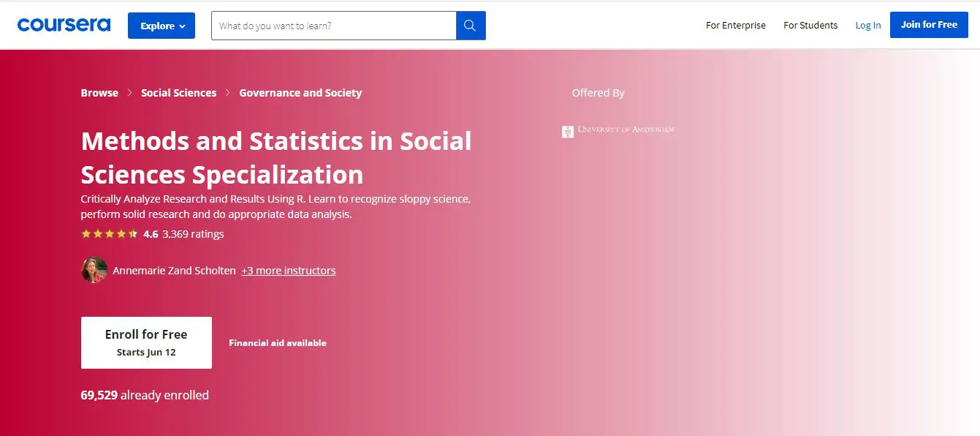Open Financial aid available details
Image resolution: width=980 pixels, height=436 pixels.
(x=278, y=342)
